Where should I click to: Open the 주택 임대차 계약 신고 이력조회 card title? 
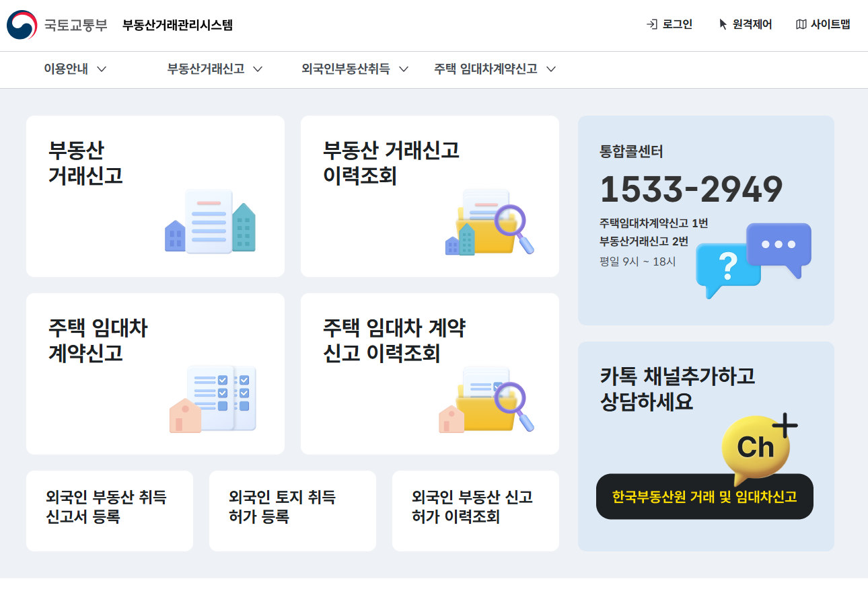click(x=394, y=340)
